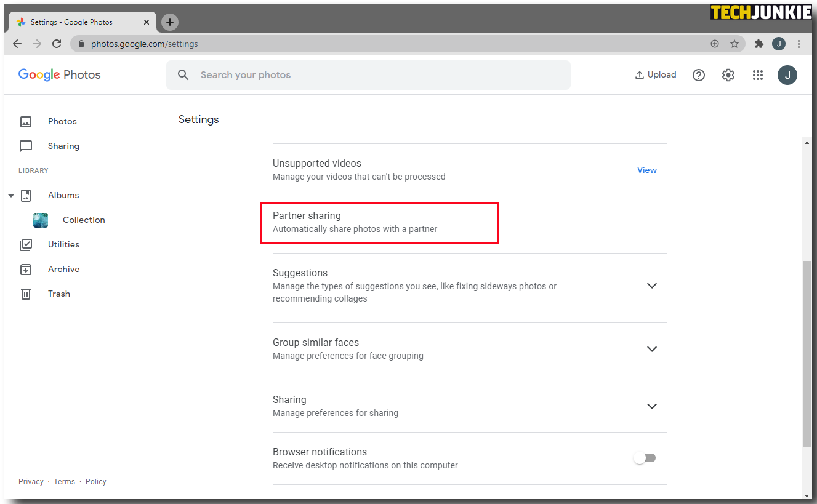Viewport: 817px width, 504px height.
Task: Open the Archive sidebar item
Action: pos(63,269)
